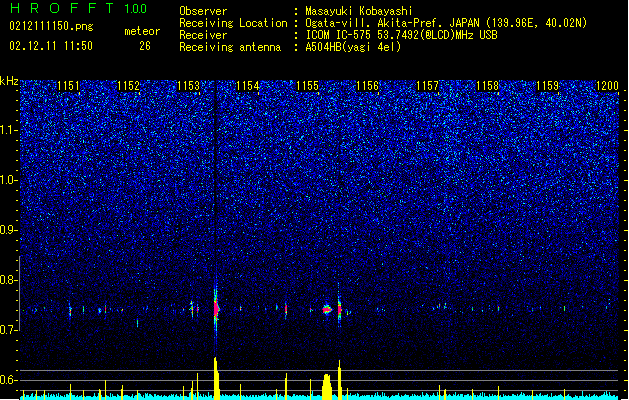Click the 0.7 kHz axis label
Viewport: 629px width, 400px height.
(9, 330)
